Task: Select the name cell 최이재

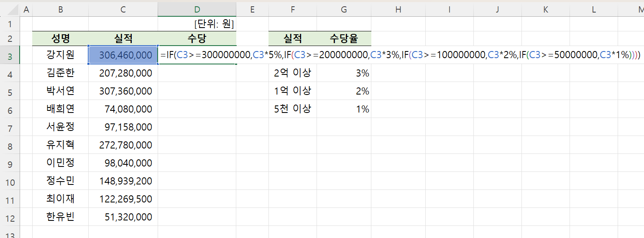Action: point(61,199)
